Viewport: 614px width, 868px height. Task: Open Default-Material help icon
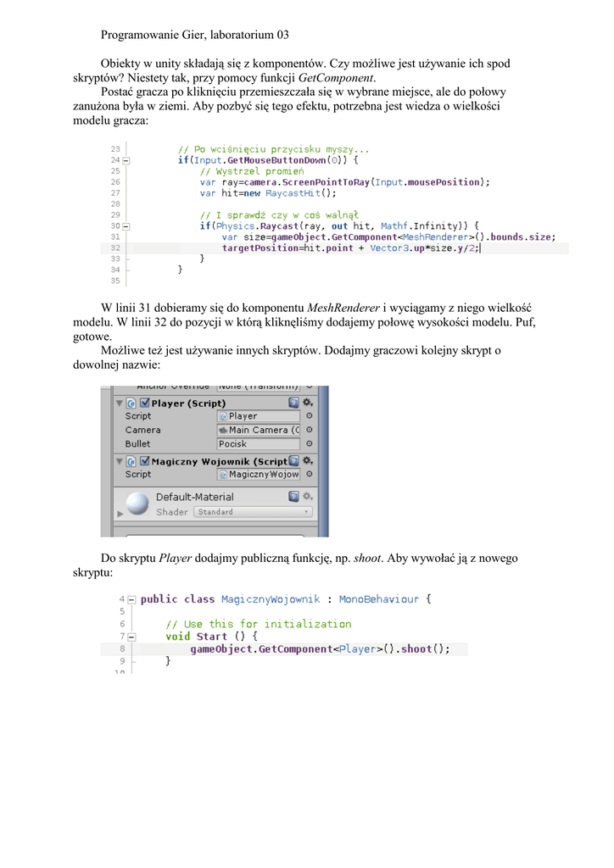[x=293, y=497]
